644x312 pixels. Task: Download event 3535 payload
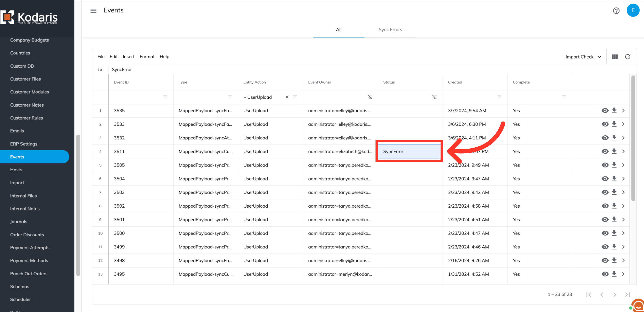[x=614, y=110]
